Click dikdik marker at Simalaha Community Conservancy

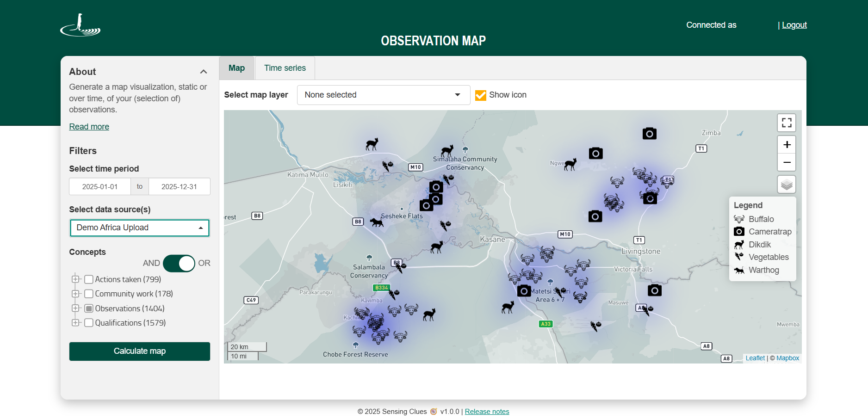tap(447, 151)
